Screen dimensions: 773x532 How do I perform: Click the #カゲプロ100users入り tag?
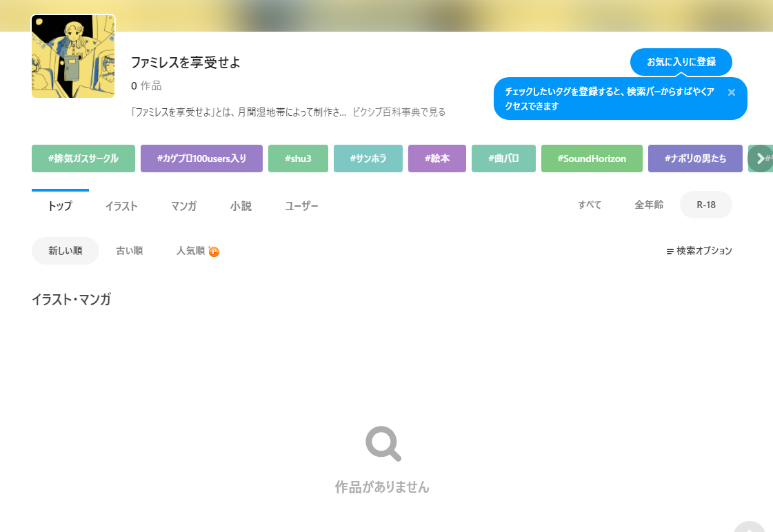pyautogui.click(x=201, y=158)
